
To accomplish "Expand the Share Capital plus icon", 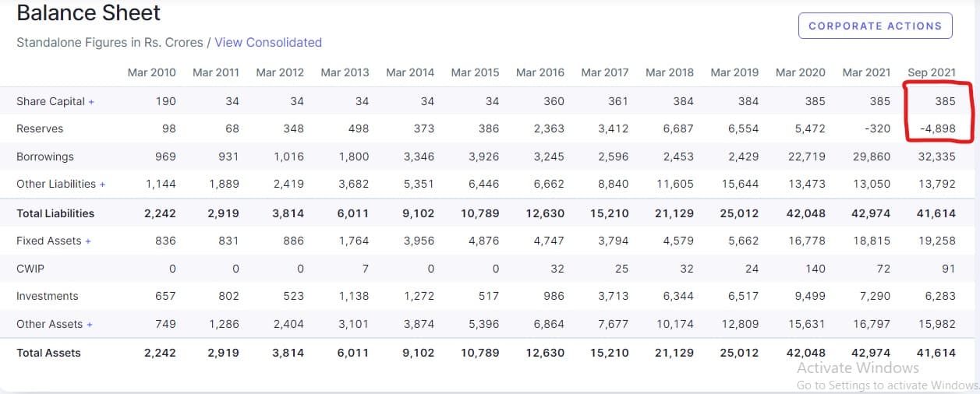I will [x=91, y=102].
